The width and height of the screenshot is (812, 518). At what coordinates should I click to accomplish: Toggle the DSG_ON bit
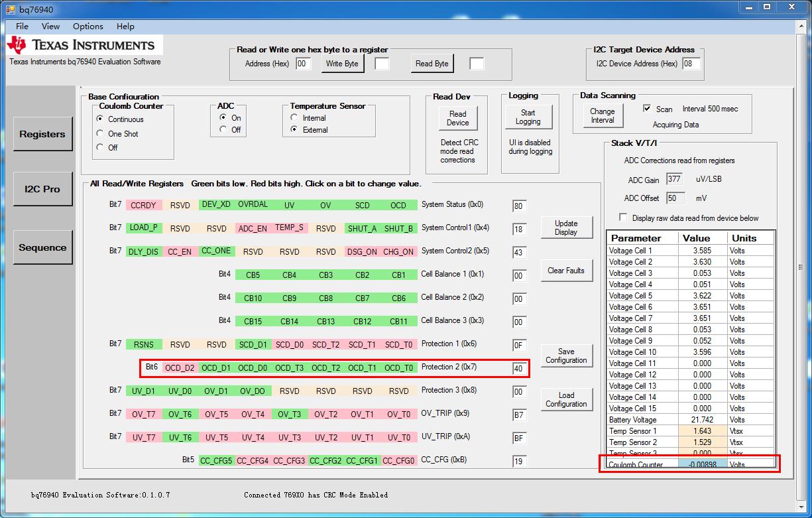[x=363, y=252]
